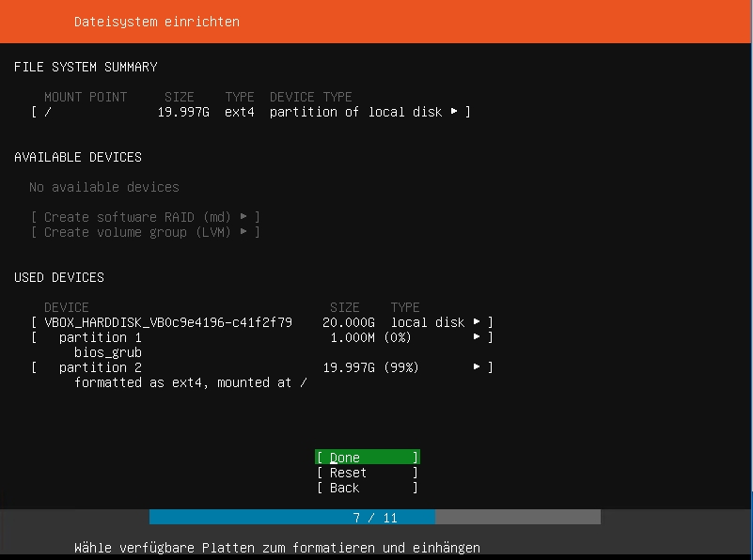Viewport: 753px width, 560px height.
Task: Open the arrow menu for partition 1
Action: click(x=477, y=337)
